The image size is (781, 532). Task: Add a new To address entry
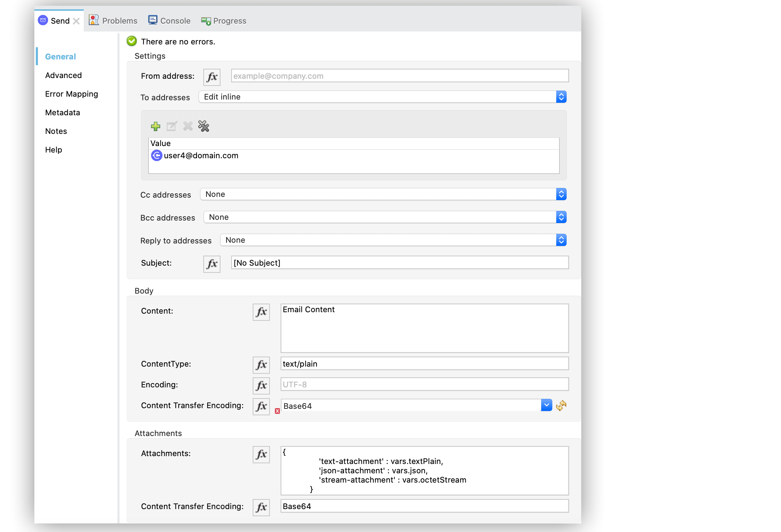[x=156, y=126]
